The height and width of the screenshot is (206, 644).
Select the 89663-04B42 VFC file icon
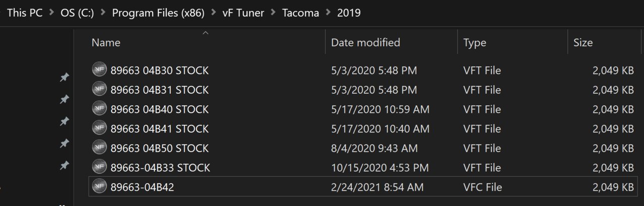(99, 187)
